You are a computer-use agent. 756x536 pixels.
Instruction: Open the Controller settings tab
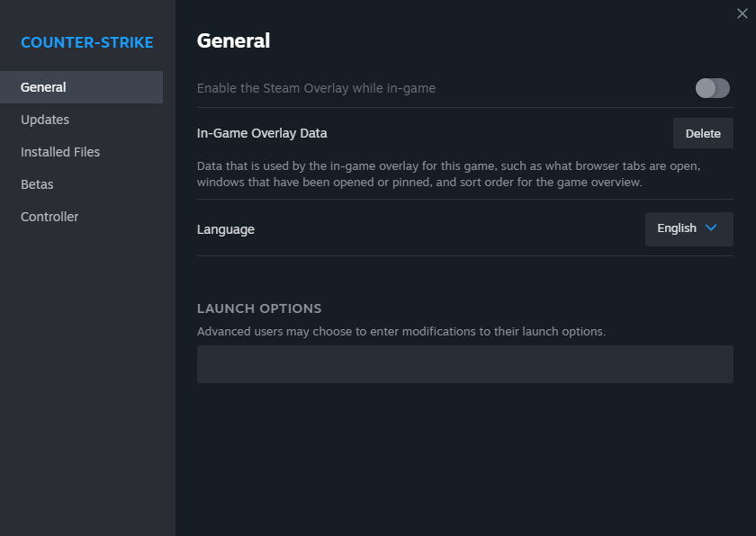tap(49, 217)
